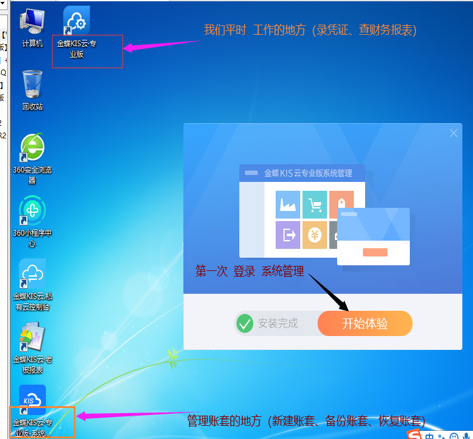Viewport: 473px width, 439px height.
Task: Select the 360小程序中心 desktop icon
Action: pos(32,222)
